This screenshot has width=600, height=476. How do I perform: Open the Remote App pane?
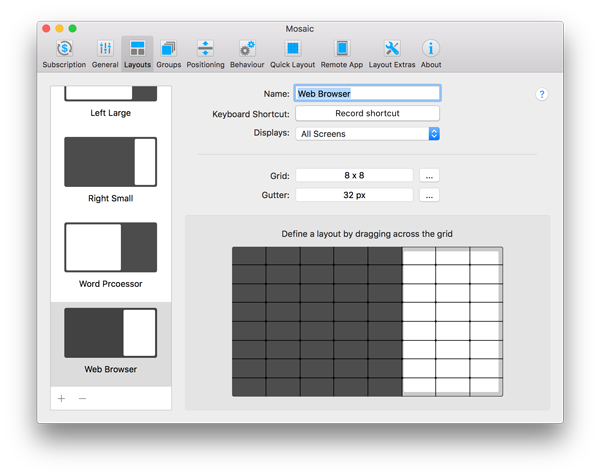click(x=342, y=53)
